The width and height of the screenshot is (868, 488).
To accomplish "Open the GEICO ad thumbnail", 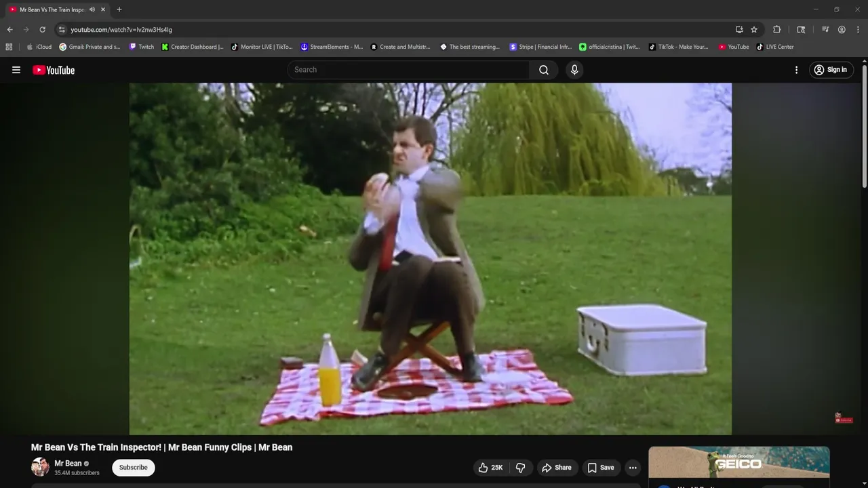I will (739, 462).
